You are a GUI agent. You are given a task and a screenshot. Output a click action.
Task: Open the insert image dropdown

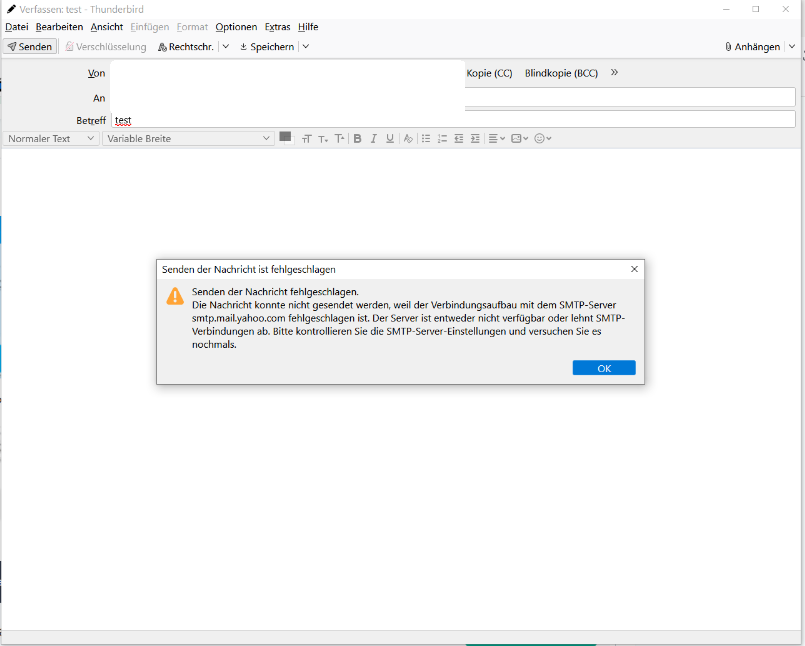click(520, 139)
